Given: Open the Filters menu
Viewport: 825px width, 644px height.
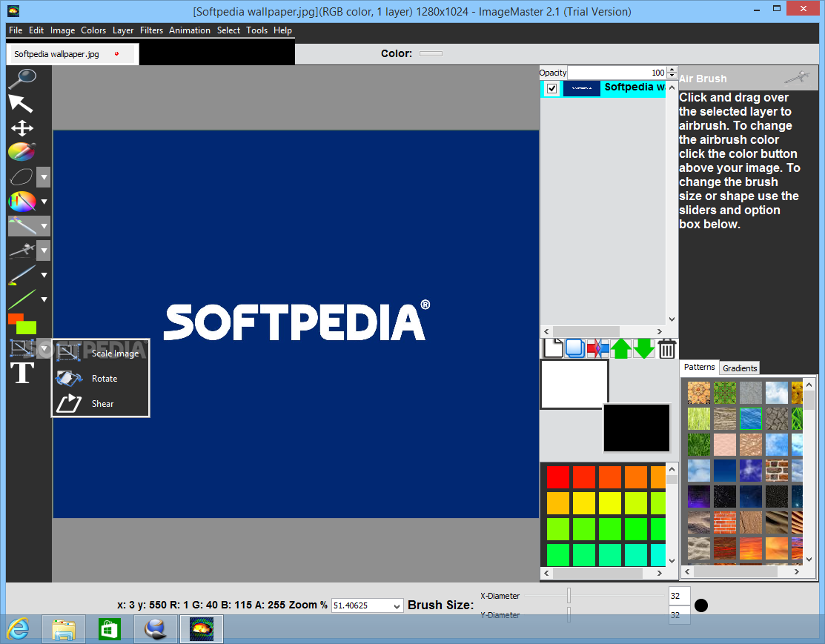Looking at the screenshot, I should point(151,30).
